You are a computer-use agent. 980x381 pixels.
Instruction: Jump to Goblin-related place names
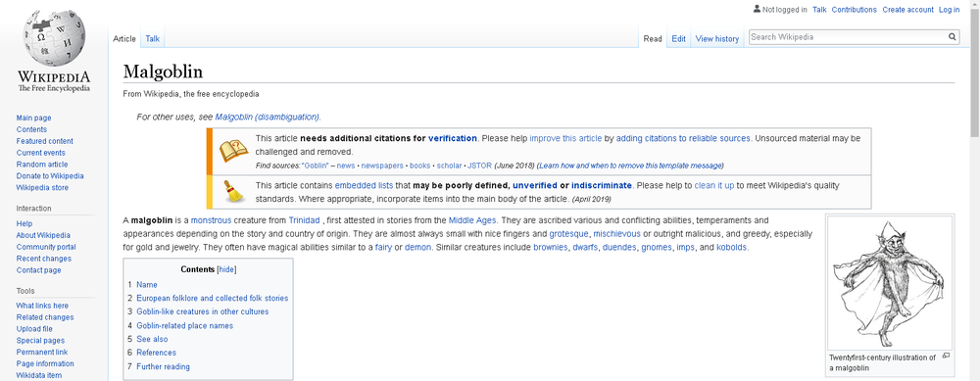tap(185, 326)
